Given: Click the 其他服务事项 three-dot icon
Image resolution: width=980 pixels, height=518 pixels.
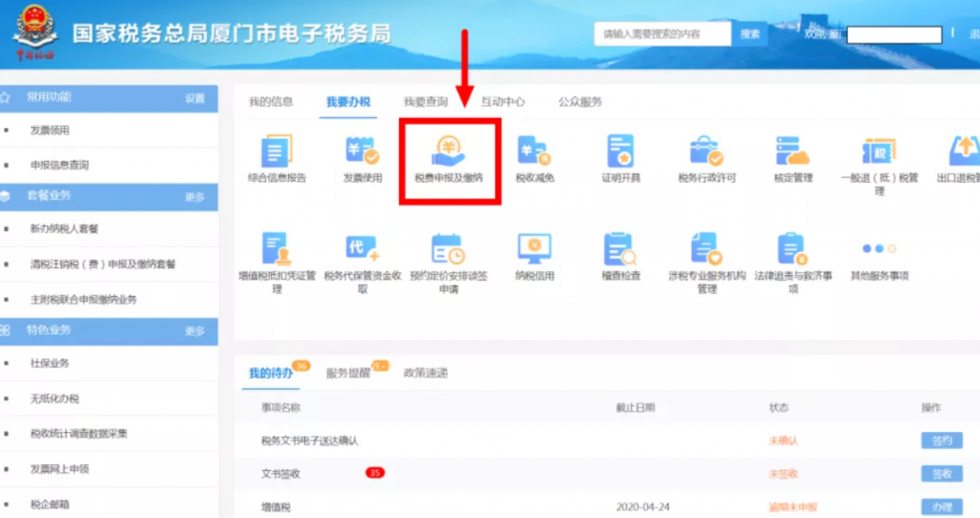Looking at the screenshot, I should pos(879,250).
